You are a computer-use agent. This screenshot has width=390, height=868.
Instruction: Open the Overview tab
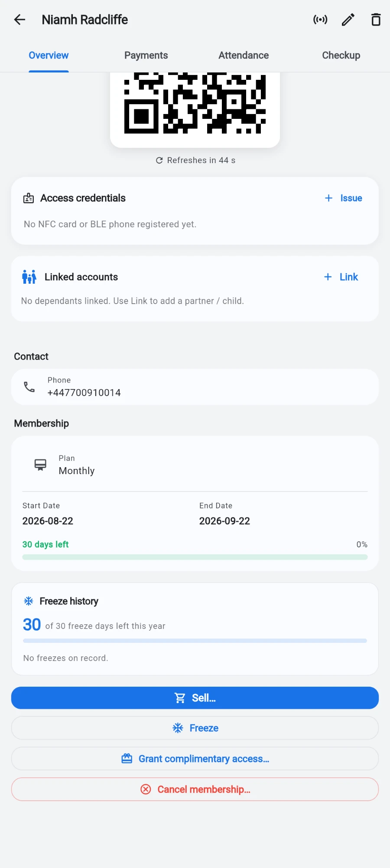49,56
